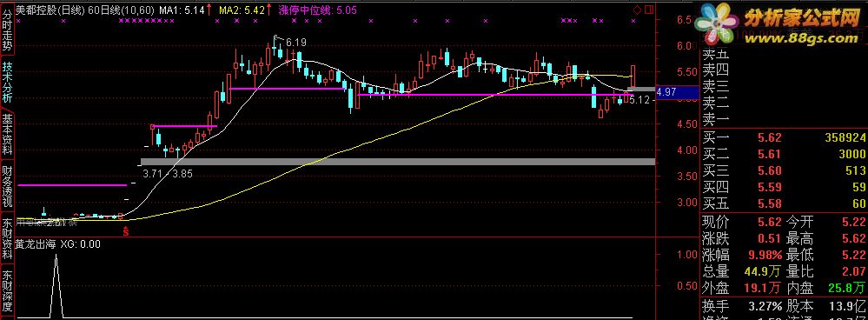
Task: Click the red S signal marker
Action: (125, 230)
